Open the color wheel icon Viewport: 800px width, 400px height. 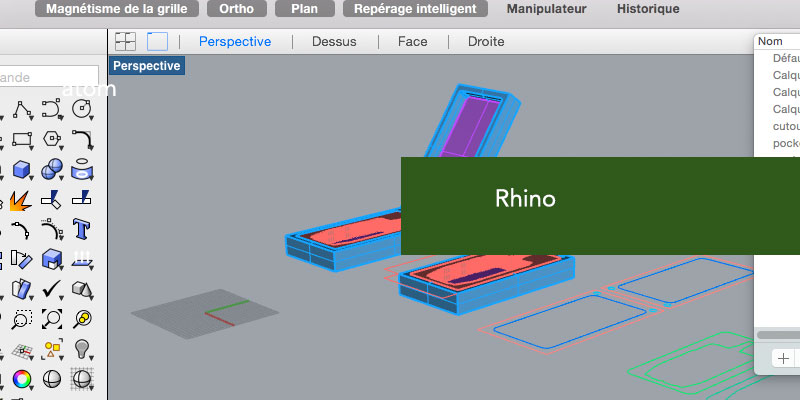[x=22, y=379]
